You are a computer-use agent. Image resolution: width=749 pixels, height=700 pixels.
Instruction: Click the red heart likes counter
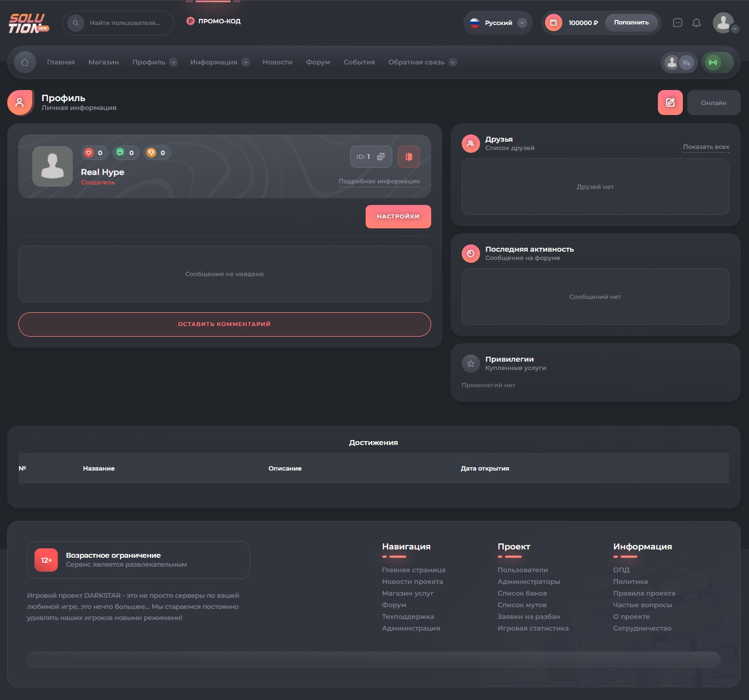pos(89,153)
